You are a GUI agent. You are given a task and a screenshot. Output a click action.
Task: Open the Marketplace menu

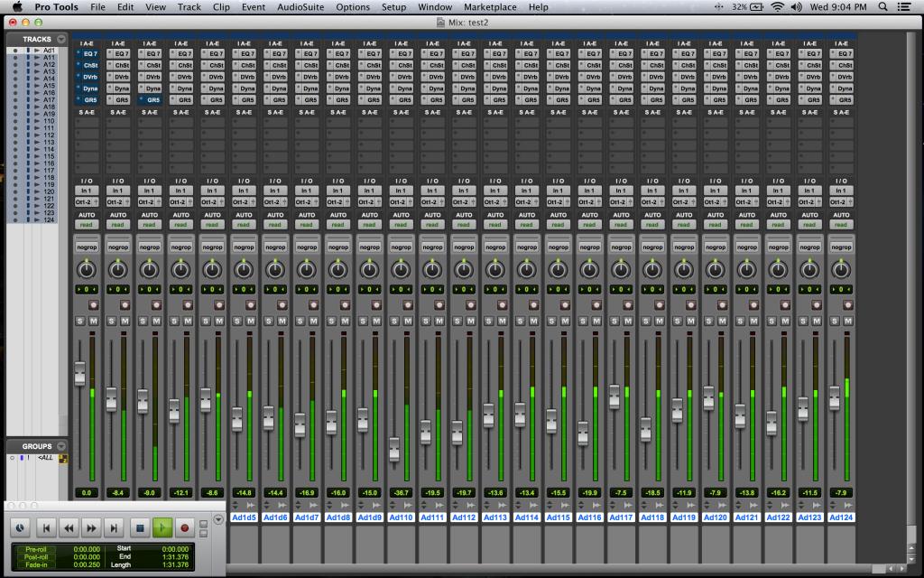[492, 7]
